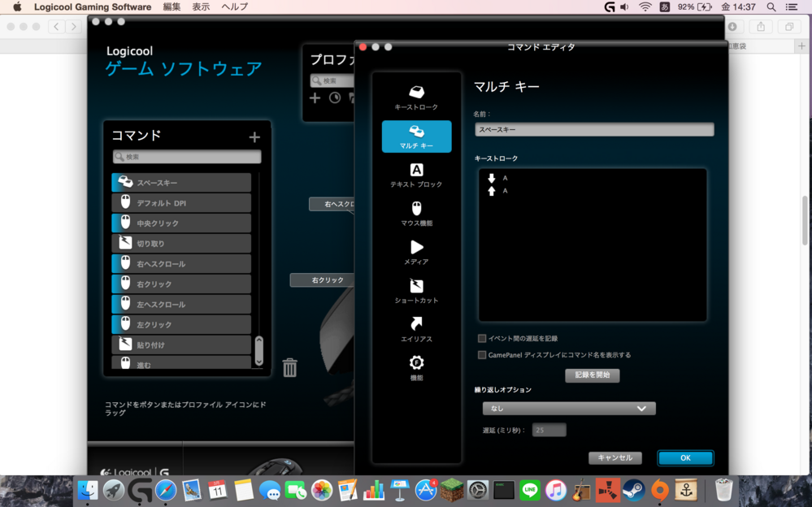812x507 pixels.
Task: Open System Preferences from the Dock
Action: (x=477, y=490)
